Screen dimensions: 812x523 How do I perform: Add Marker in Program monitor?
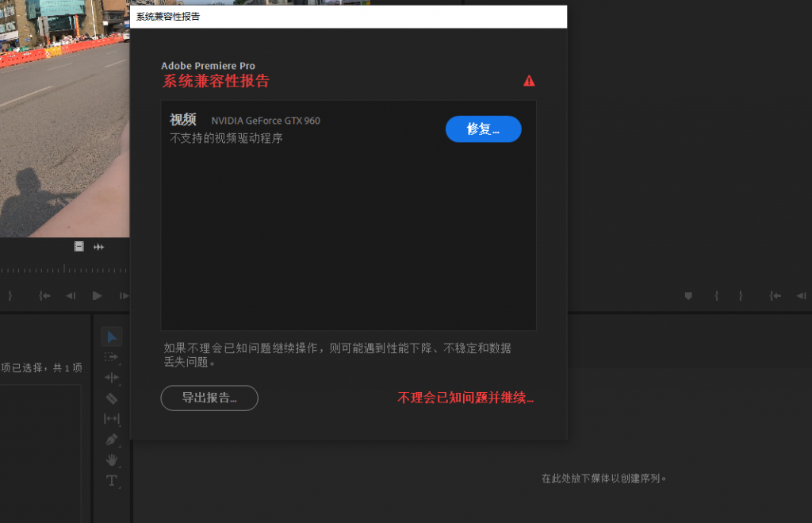pos(688,295)
